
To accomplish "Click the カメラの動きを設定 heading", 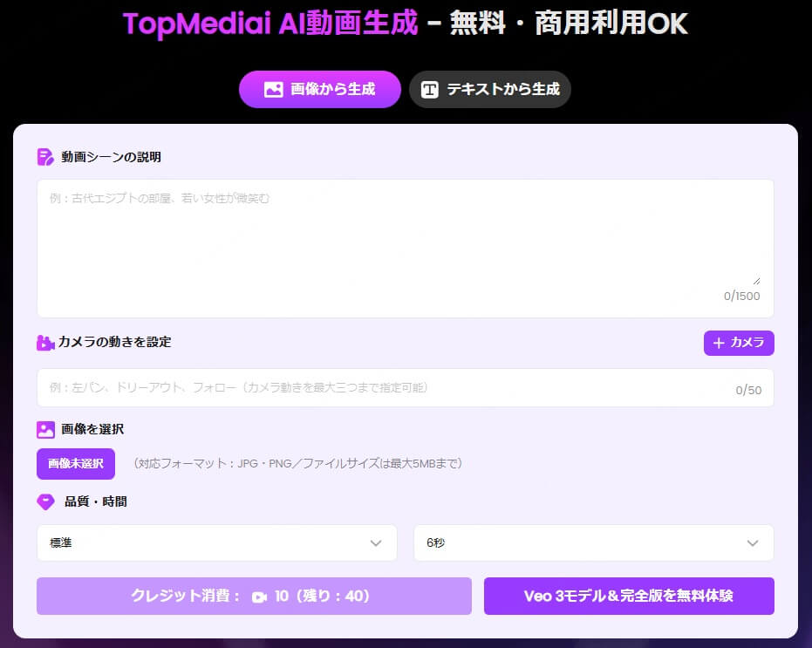I will click(114, 342).
